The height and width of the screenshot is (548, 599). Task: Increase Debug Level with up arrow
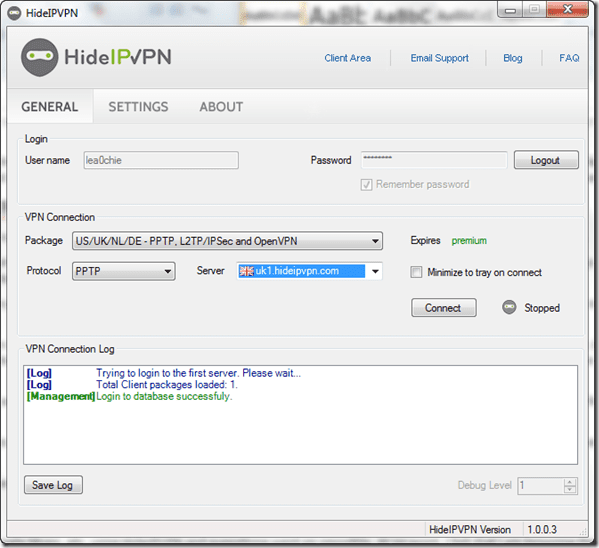click(x=570, y=482)
